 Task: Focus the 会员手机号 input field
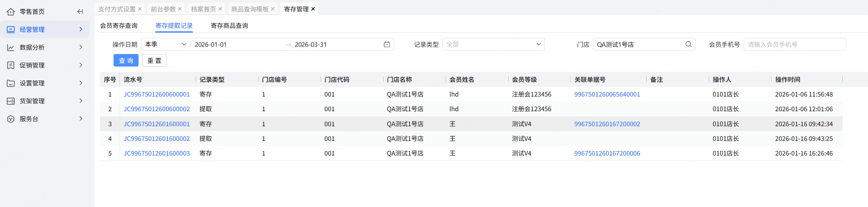[x=794, y=44]
